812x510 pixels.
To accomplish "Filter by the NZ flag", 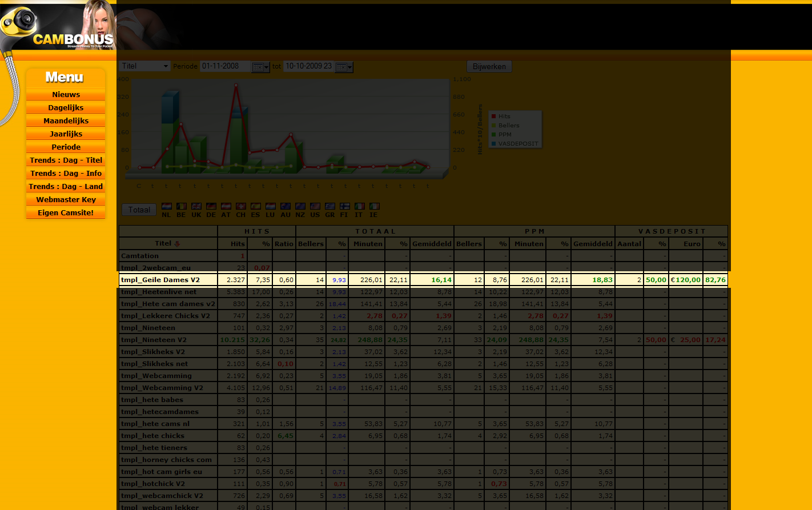I will tap(300, 206).
